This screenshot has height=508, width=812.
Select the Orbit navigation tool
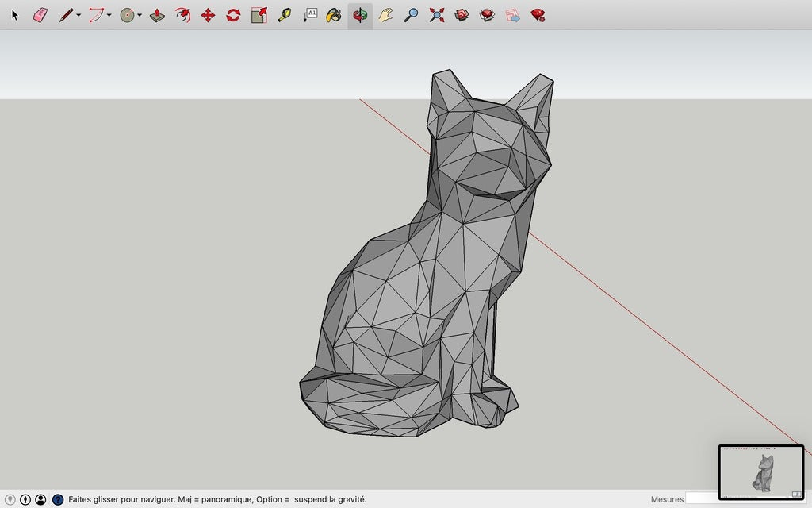358,14
